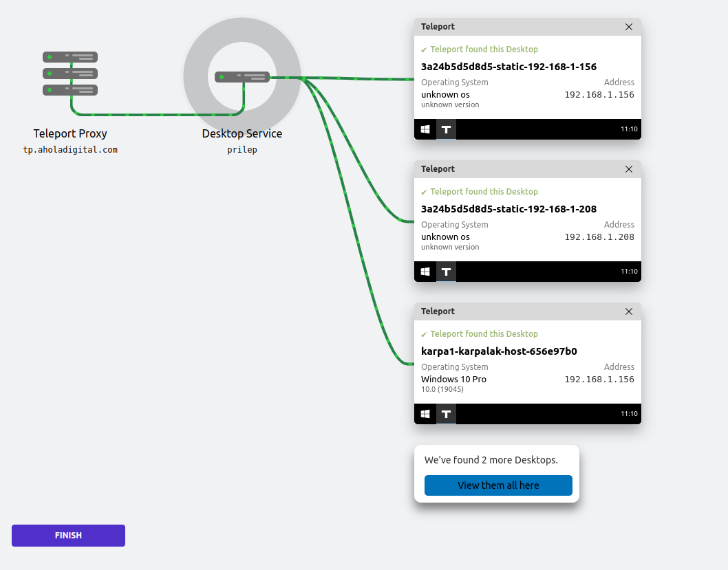Click unknown os in 192-168-1-208 card
This screenshot has width=728, height=570.
tap(445, 237)
